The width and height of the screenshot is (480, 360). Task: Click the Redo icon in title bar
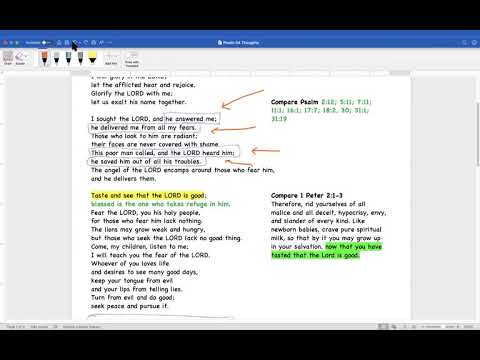click(86, 43)
